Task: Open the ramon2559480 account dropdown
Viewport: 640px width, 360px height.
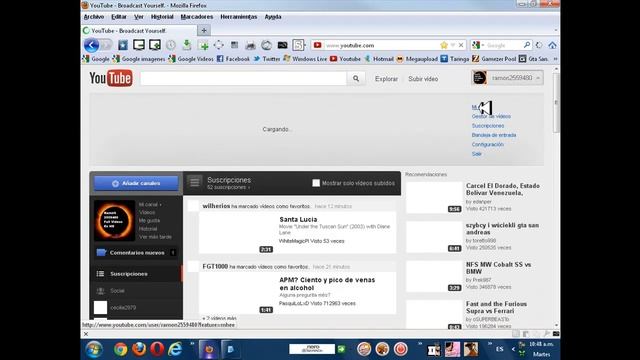Action: click(507, 78)
